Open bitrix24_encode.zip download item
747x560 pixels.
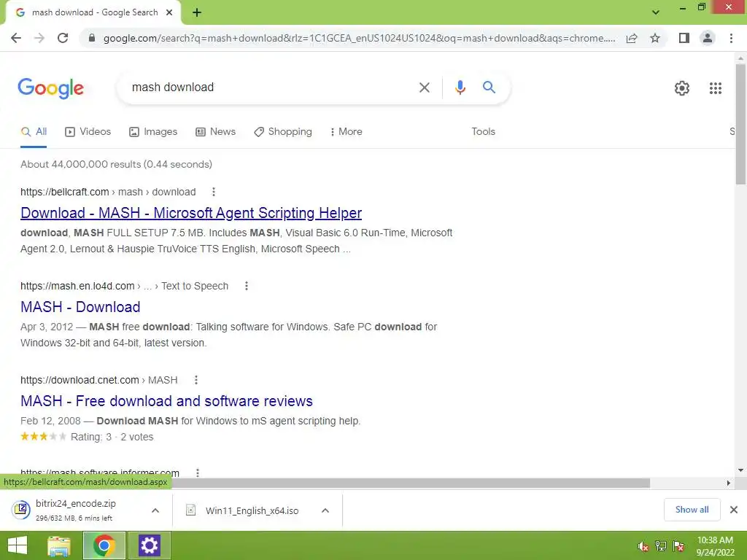coord(75,510)
